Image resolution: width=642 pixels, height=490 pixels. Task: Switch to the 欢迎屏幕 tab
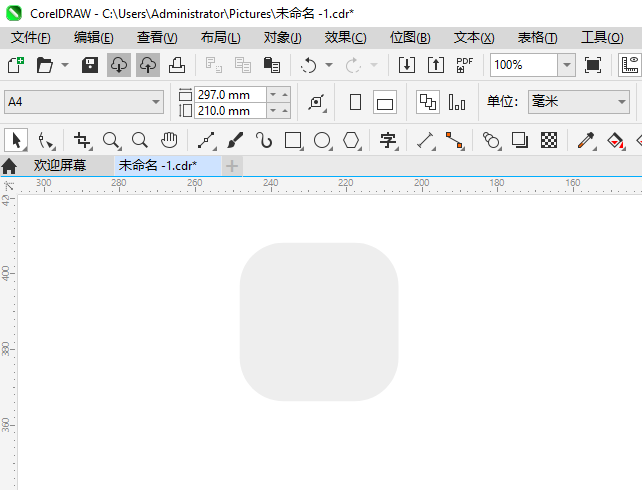60,165
